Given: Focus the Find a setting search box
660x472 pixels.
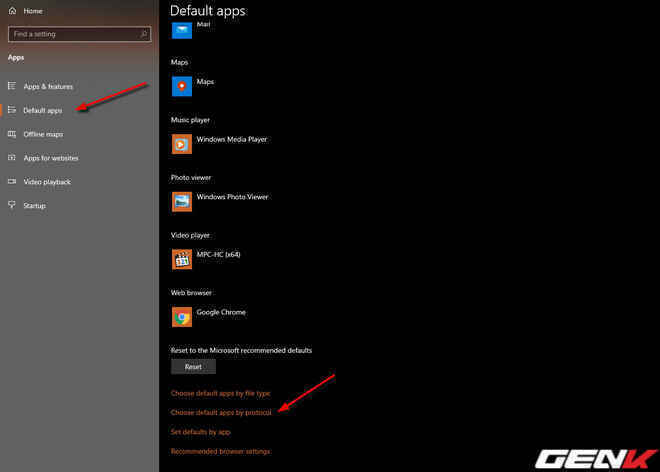Looking at the screenshot, I should point(80,34).
